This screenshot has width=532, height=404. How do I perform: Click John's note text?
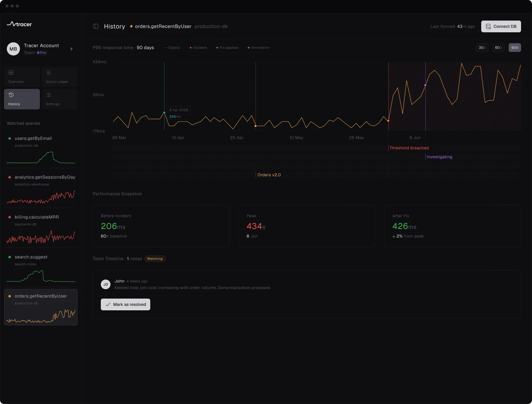click(x=193, y=288)
